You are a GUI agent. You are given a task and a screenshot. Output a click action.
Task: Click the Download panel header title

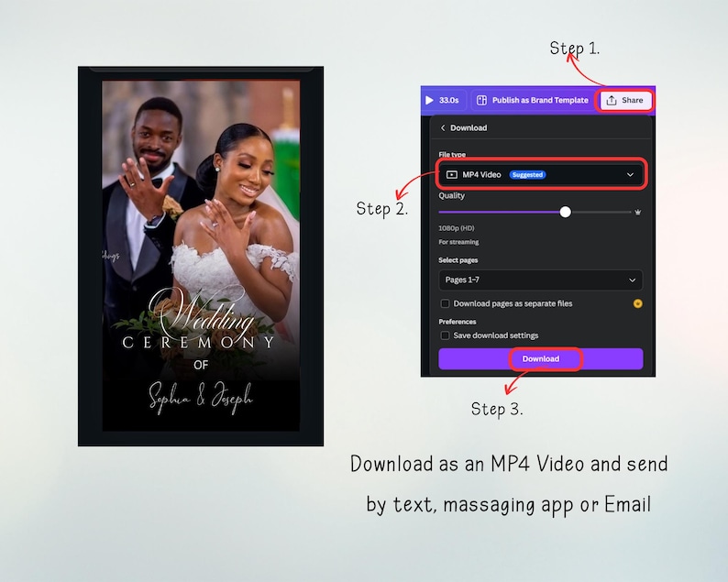coord(469,127)
